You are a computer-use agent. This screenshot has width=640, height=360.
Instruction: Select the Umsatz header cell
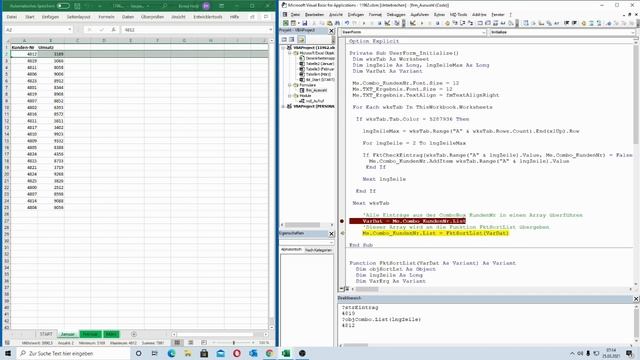pyautogui.click(x=51, y=47)
